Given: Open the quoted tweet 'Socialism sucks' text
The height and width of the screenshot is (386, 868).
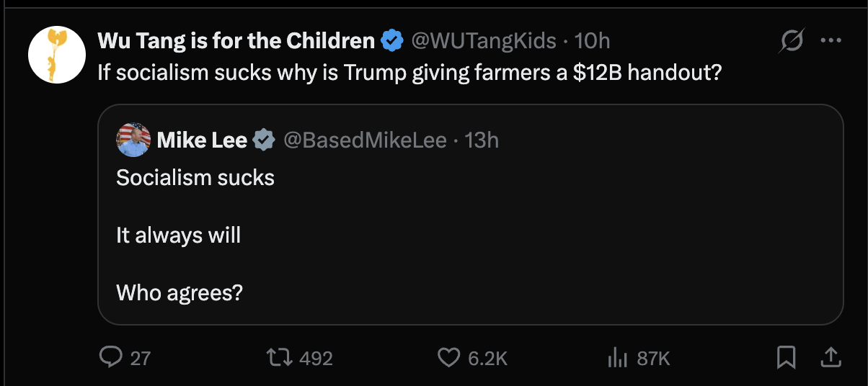Looking at the screenshot, I should [x=195, y=178].
